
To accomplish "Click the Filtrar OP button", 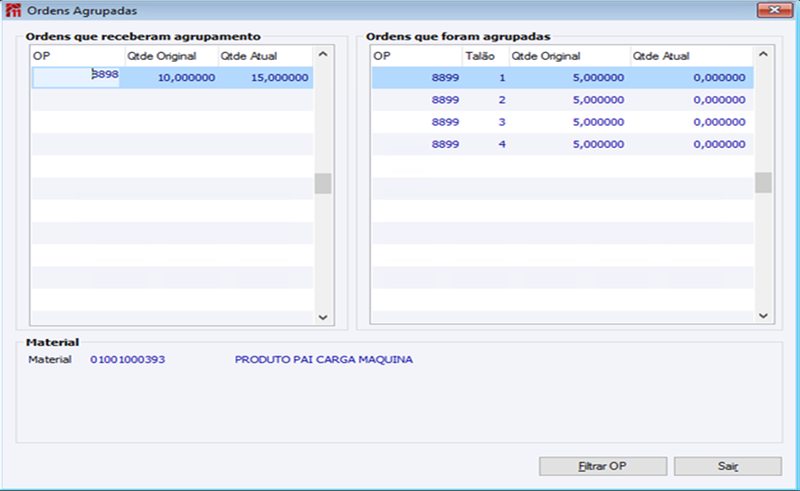I will coord(603,466).
